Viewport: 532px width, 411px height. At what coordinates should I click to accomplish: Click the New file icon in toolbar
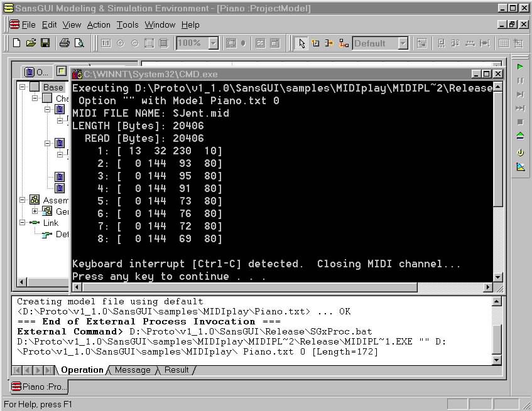[17, 43]
